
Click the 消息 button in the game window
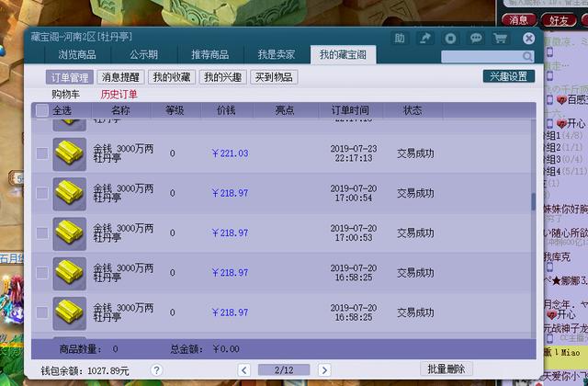click(x=518, y=20)
